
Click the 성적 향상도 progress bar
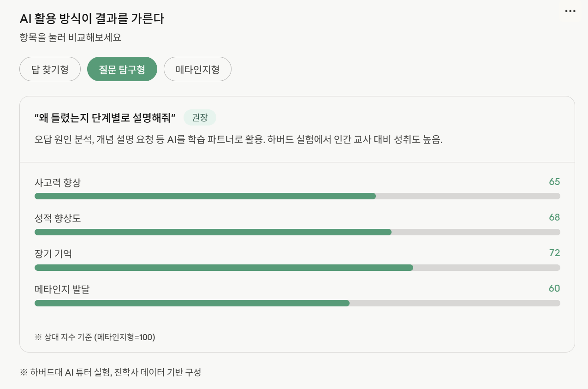[x=297, y=232]
